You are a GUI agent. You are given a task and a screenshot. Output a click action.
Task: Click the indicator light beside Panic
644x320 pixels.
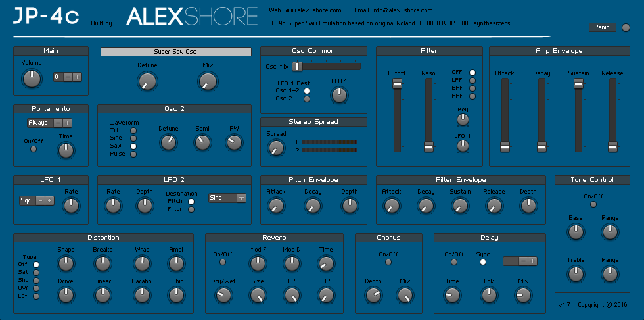(626, 28)
